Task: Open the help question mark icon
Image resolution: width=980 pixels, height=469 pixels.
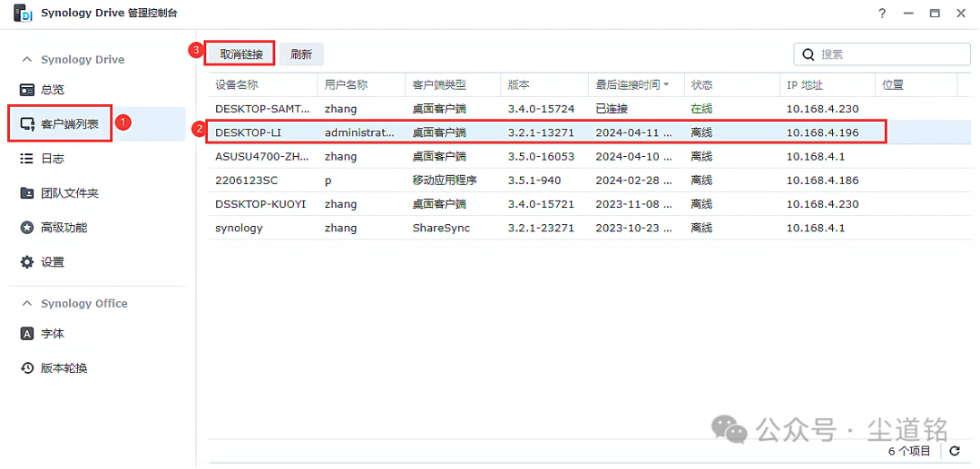Action: coord(881,14)
